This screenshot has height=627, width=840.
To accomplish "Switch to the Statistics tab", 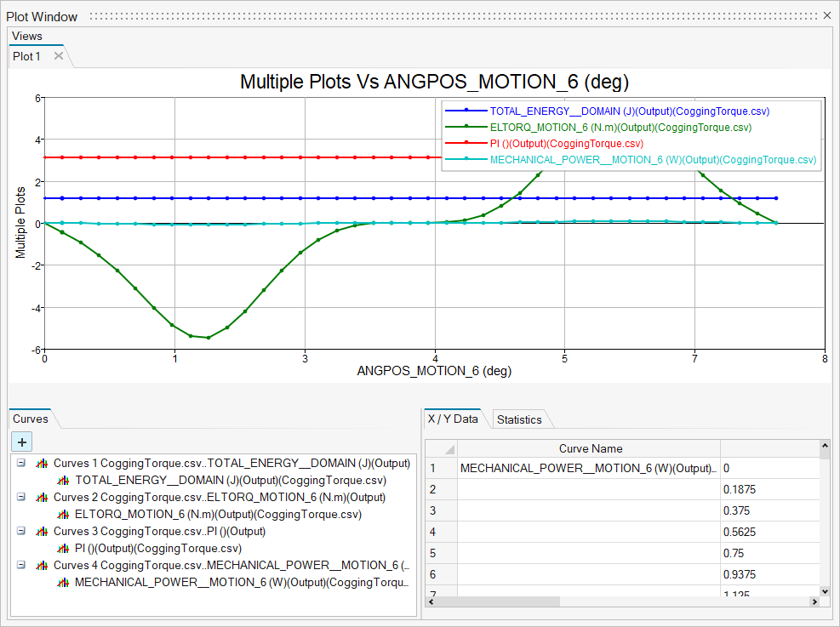I will [519, 419].
